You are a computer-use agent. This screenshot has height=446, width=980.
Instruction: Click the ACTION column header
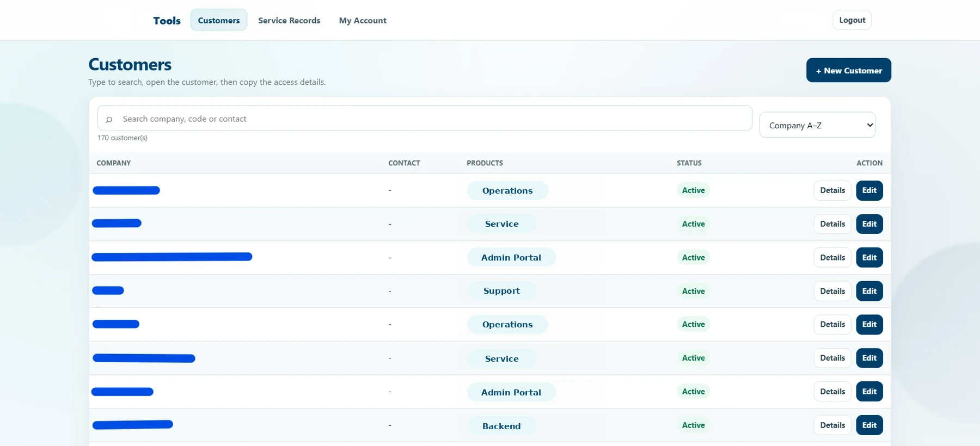(x=869, y=163)
